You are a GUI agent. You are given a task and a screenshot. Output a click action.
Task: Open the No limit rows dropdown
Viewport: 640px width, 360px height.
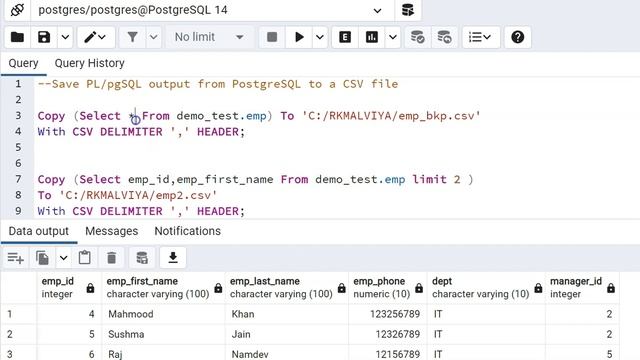(x=209, y=37)
